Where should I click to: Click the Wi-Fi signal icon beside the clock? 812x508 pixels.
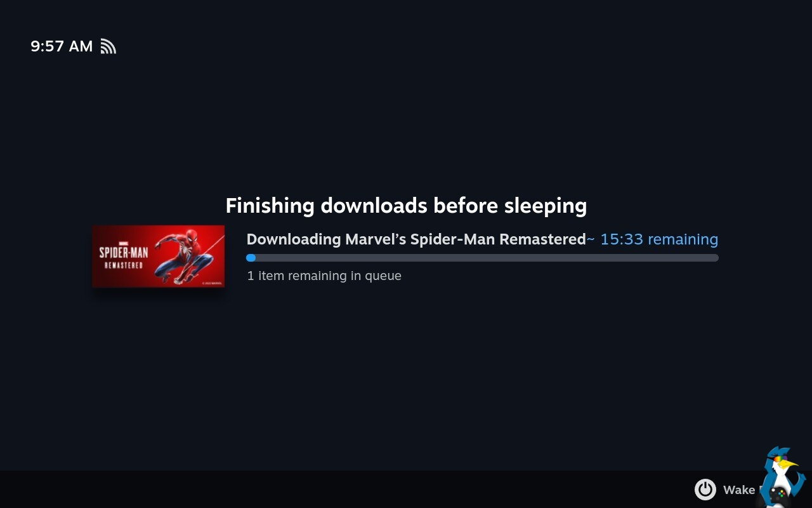pyautogui.click(x=108, y=46)
